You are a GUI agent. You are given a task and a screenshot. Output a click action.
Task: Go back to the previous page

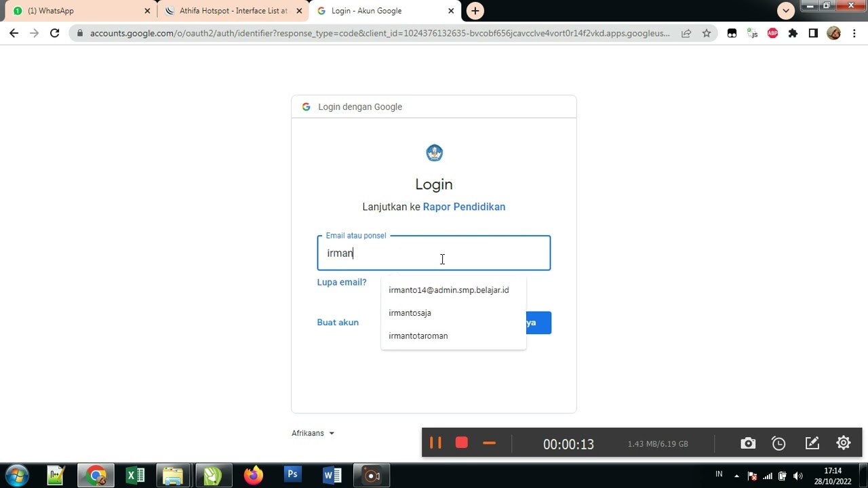point(14,33)
